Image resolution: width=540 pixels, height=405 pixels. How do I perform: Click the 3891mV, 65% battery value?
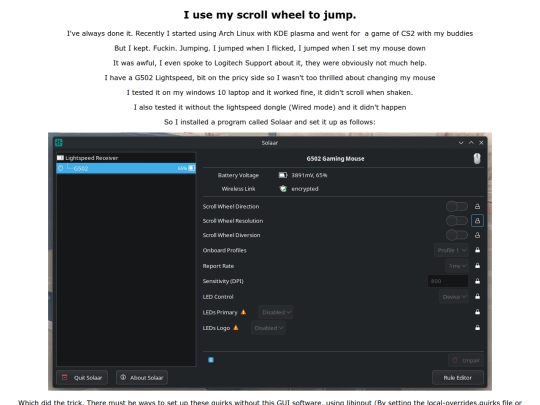(x=309, y=175)
